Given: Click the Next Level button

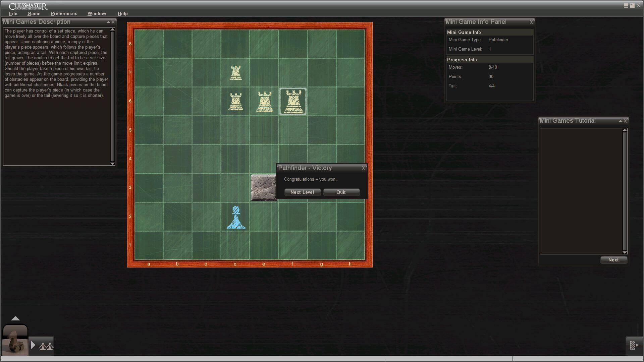Looking at the screenshot, I should pos(302,192).
